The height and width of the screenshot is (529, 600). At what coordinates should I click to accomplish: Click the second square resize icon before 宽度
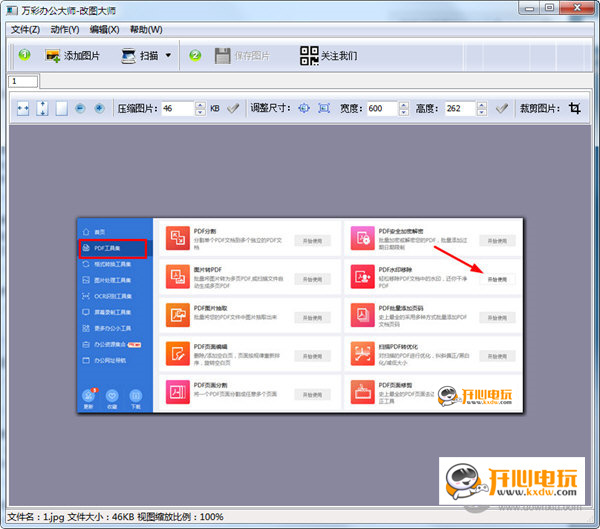tap(324, 108)
